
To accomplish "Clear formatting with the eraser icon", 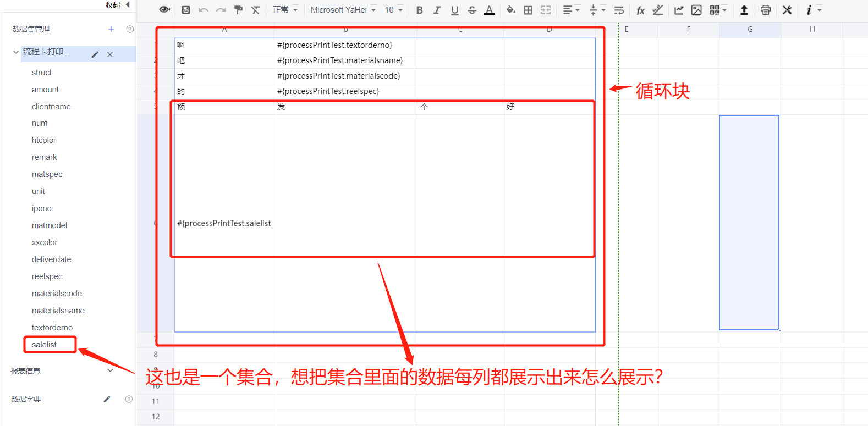I will [256, 10].
